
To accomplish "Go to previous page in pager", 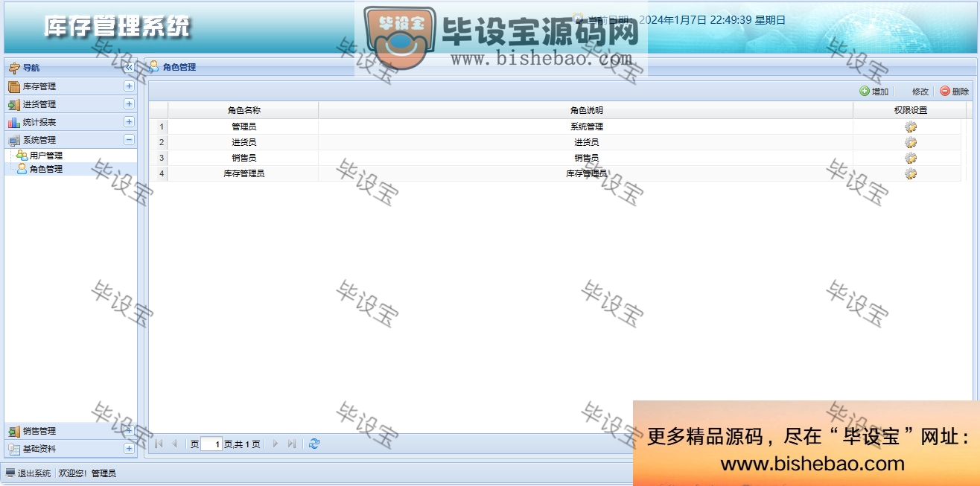I will point(174,444).
